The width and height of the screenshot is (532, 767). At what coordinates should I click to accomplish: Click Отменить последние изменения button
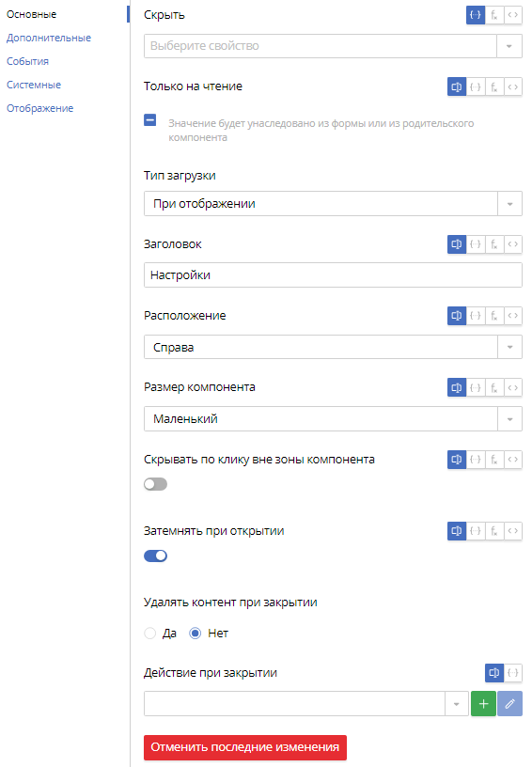tap(245, 747)
